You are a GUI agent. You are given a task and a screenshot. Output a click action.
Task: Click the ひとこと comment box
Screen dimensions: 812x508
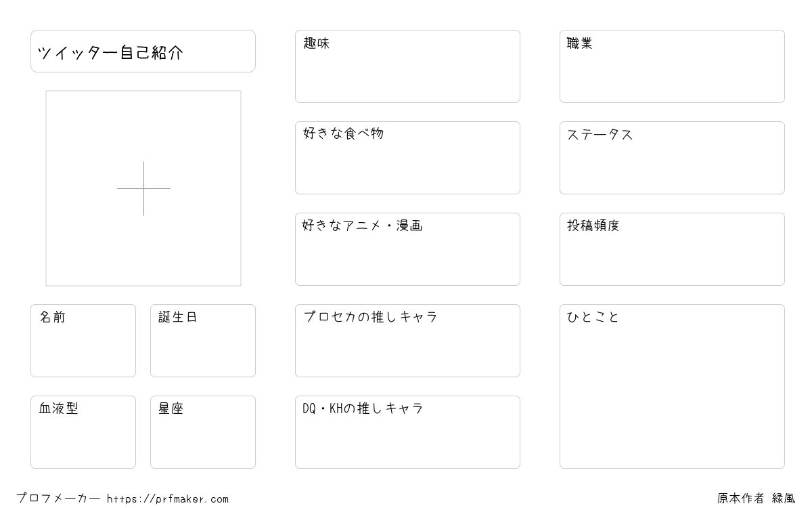point(672,386)
